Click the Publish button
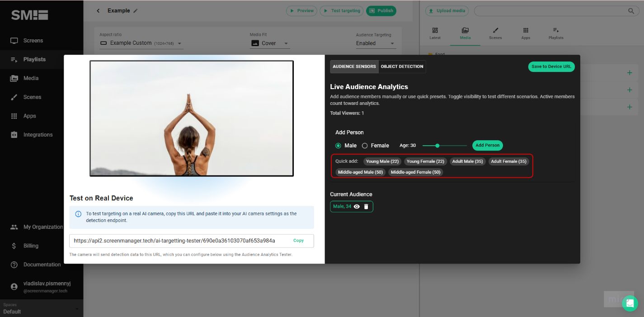644x317 pixels. tap(381, 11)
